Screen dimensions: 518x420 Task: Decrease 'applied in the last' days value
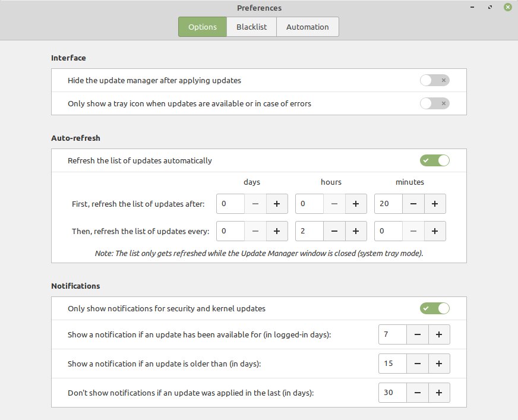(417, 393)
